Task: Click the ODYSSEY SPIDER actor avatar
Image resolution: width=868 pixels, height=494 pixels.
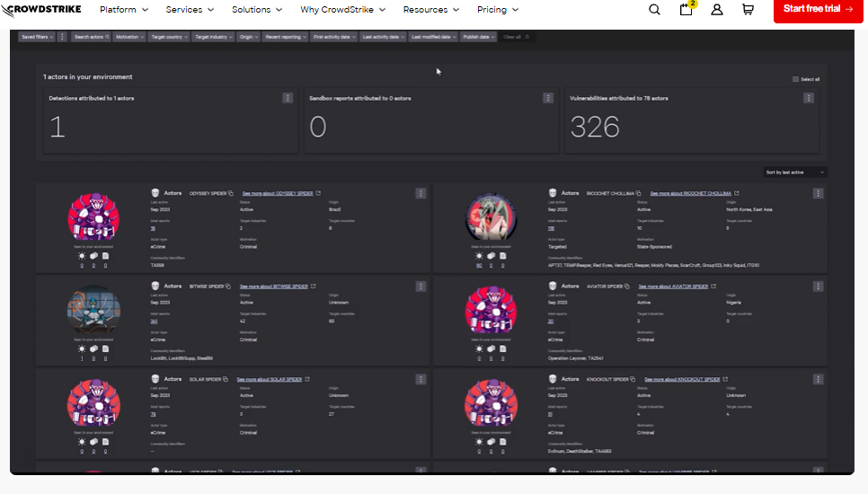Action: point(93,217)
